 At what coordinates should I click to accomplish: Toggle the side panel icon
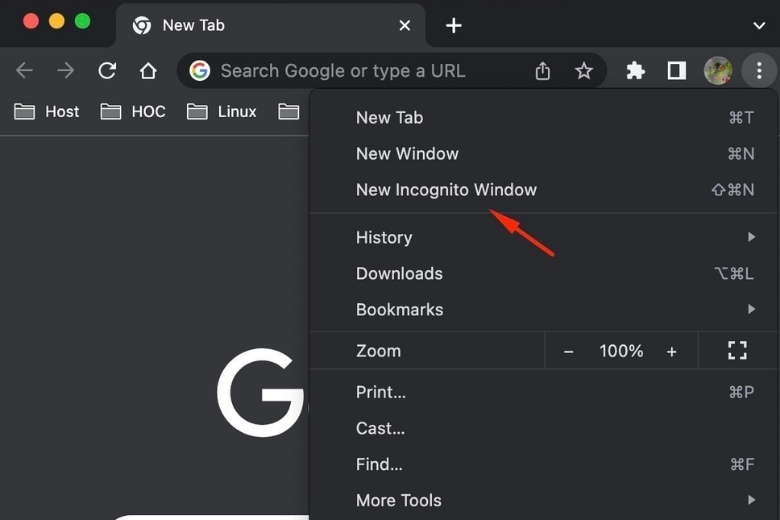point(677,71)
